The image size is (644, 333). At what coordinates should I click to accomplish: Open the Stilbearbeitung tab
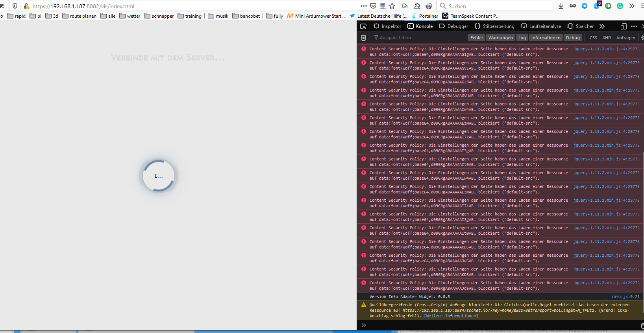(x=494, y=26)
